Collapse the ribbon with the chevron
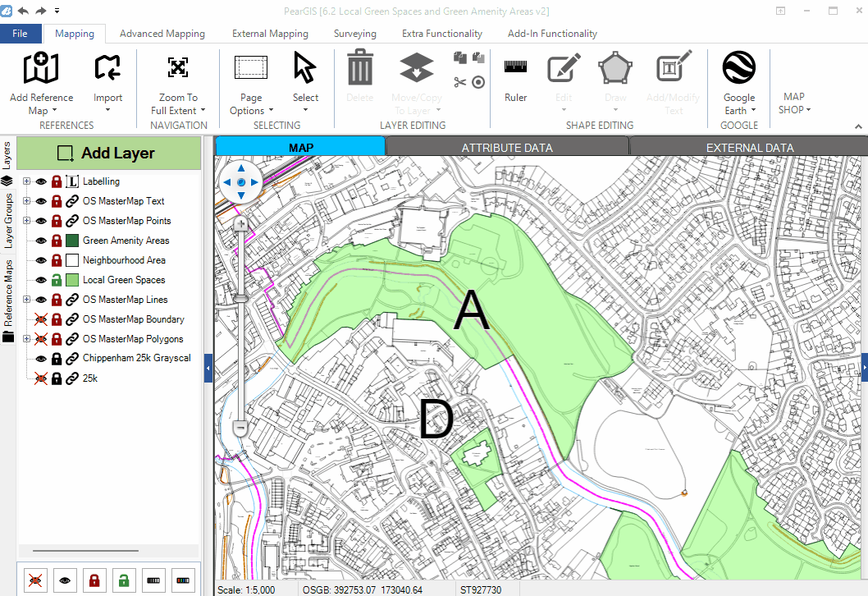The image size is (868, 596). (x=858, y=126)
